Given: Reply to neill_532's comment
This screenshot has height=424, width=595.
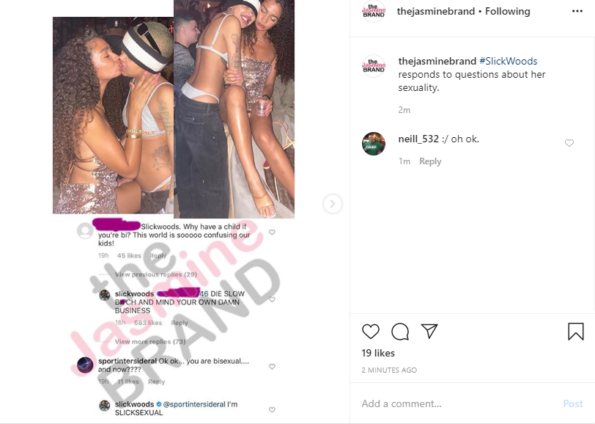Looking at the screenshot, I should pyautogui.click(x=430, y=161).
